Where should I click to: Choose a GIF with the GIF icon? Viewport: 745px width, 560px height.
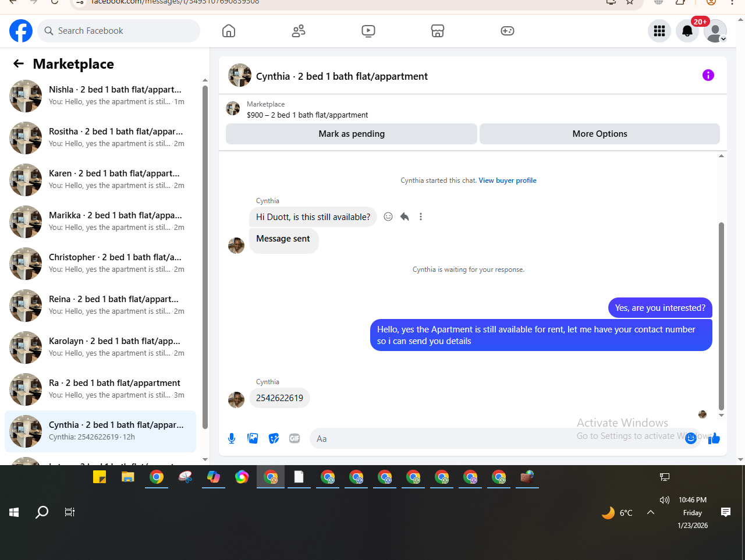point(295,438)
